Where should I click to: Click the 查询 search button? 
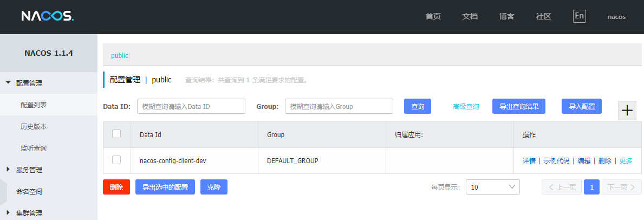click(418, 106)
